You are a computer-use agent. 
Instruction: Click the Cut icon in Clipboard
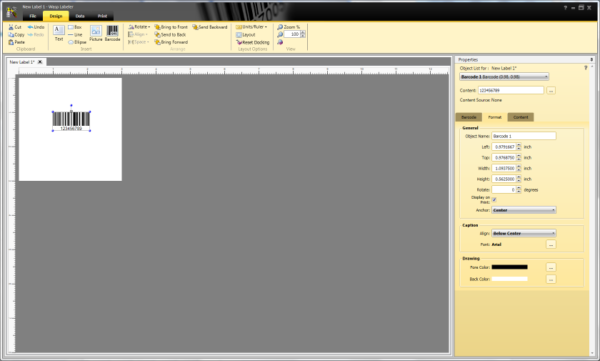pyautogui.click(x=11, y=27)
